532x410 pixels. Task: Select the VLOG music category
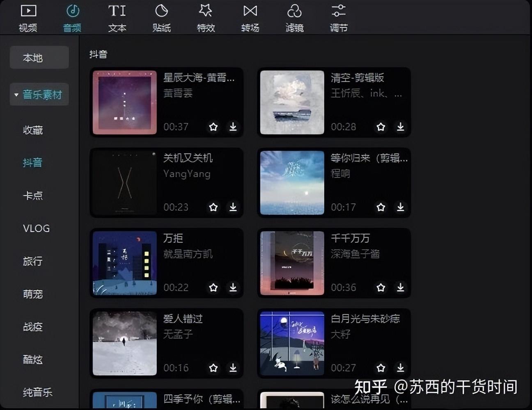tap(36, 228)
